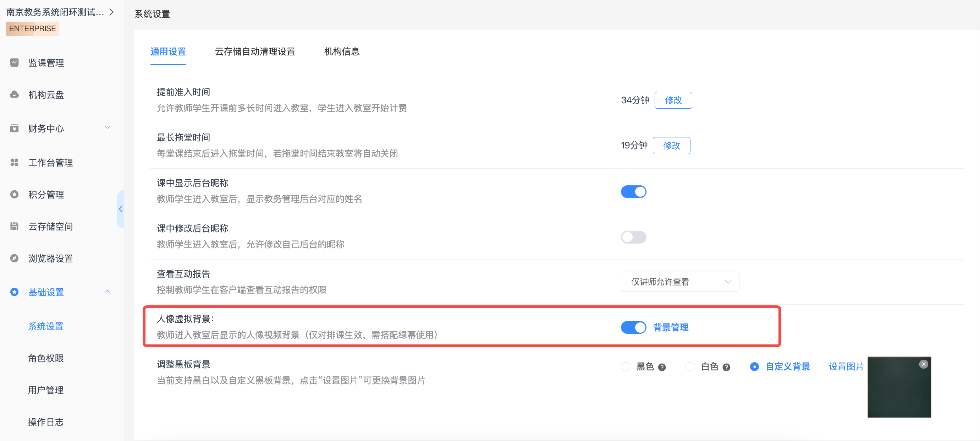Click 修改 for 提前准入时间
The image size is (980, 441).
(673, 100)
